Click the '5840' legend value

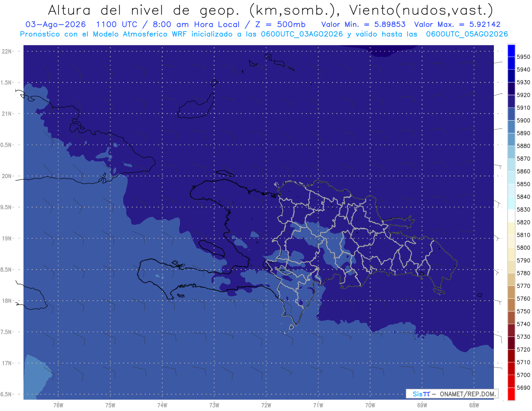pyautogui.click(x=523, y=197)
